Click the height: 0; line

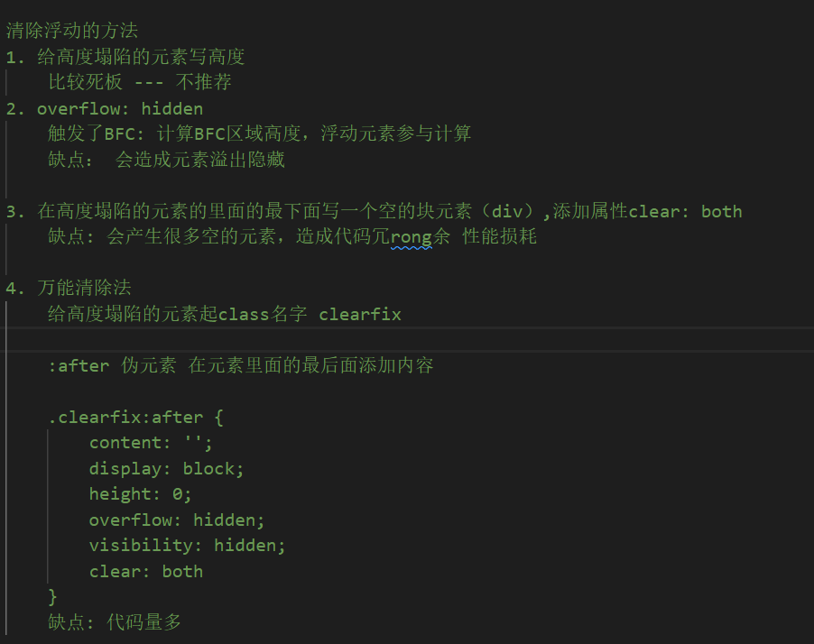coord(140,494)
